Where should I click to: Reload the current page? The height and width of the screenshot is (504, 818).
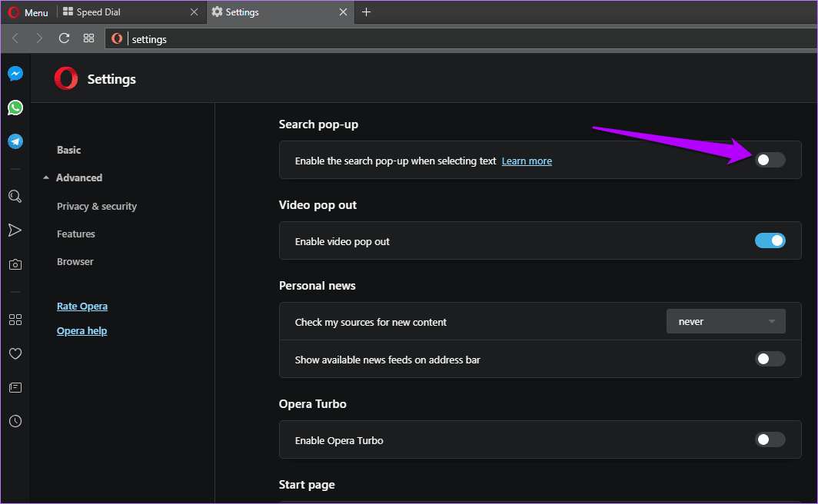(64, 38)
